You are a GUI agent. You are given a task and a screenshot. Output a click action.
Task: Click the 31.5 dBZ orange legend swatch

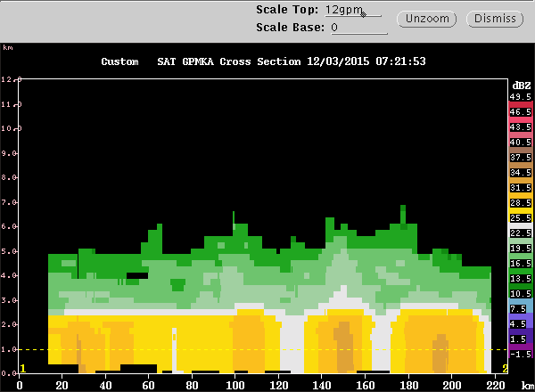click(x=520, y=190)
